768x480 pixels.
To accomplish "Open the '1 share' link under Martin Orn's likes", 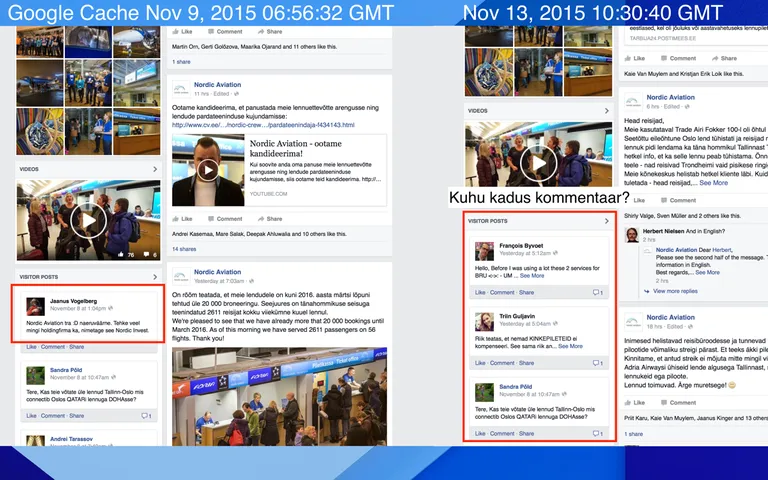I will [x=181, y=62].
